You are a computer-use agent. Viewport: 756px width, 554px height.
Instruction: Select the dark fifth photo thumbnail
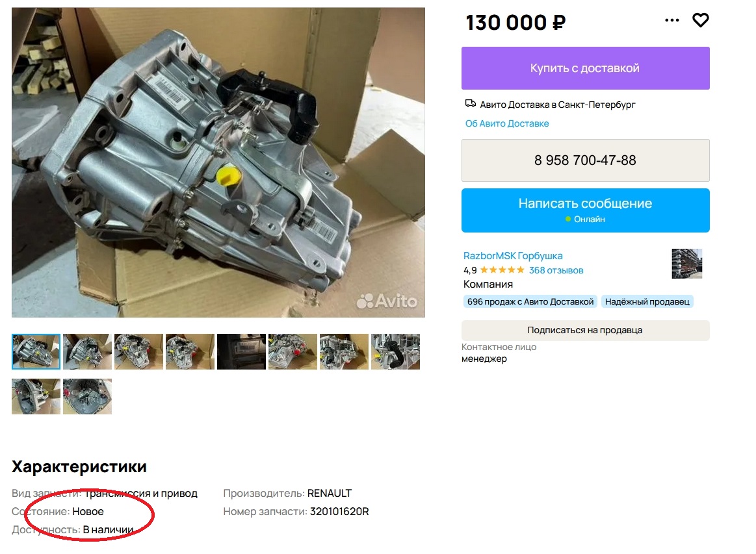[x=241, y=351]
